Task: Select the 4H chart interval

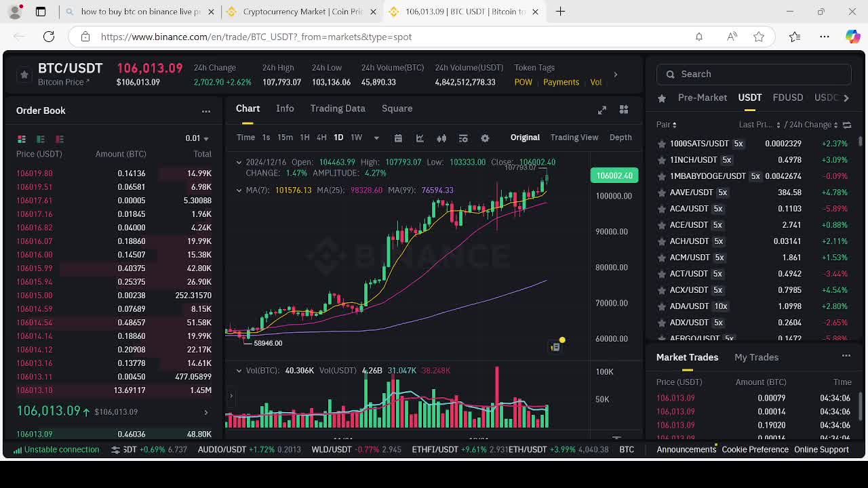Action: point(321,138)
